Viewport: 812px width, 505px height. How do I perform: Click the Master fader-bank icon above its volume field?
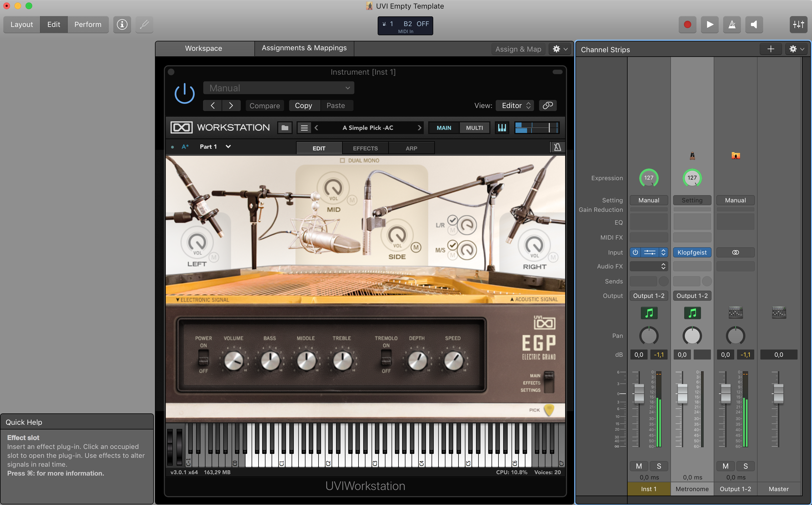779,312
